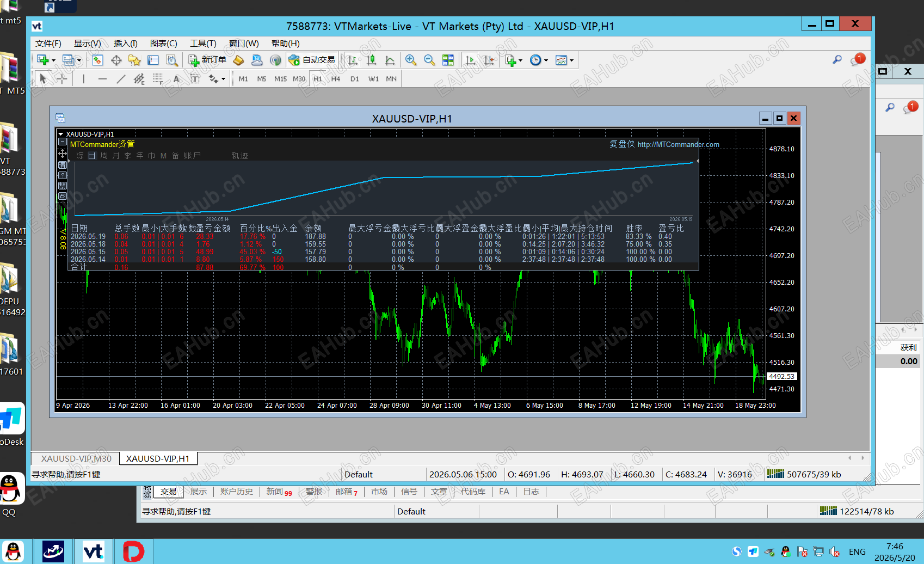The image size is (924, 564).
Task: Open the 显示(V) menu
Action: coord(88,44)
